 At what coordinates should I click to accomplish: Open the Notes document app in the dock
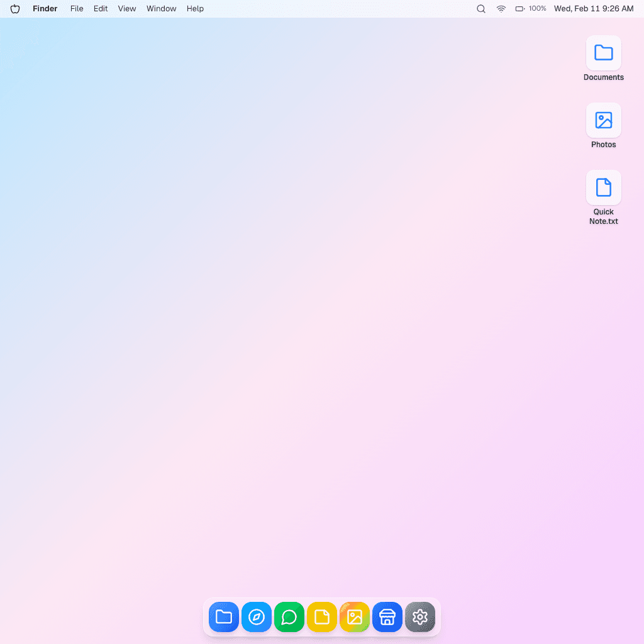click(321, 617)
